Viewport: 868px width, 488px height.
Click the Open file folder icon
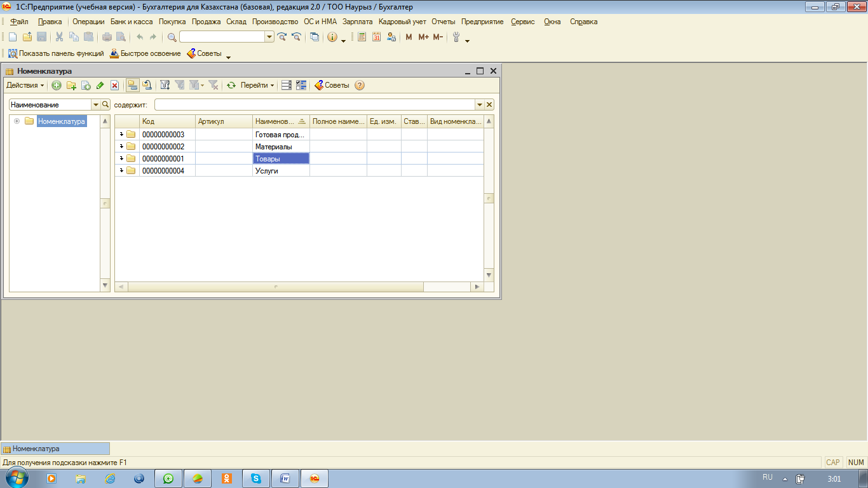coord(27,37)
